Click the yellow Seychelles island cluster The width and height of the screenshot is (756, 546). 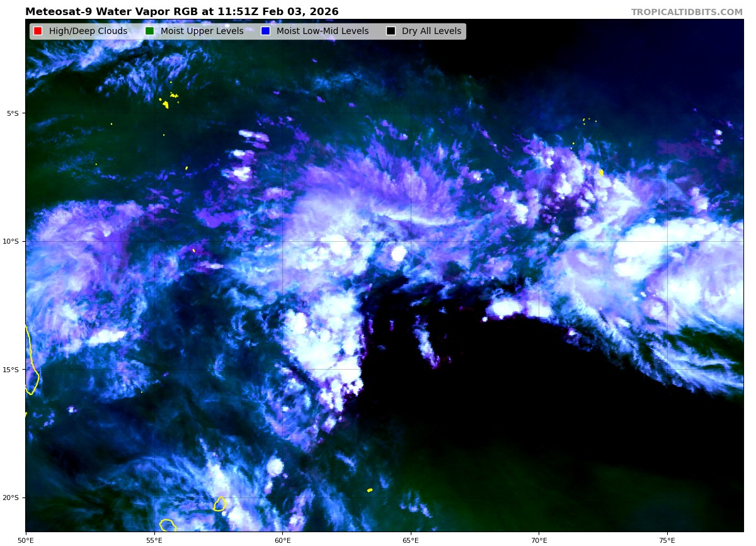[x=166, y=104]
